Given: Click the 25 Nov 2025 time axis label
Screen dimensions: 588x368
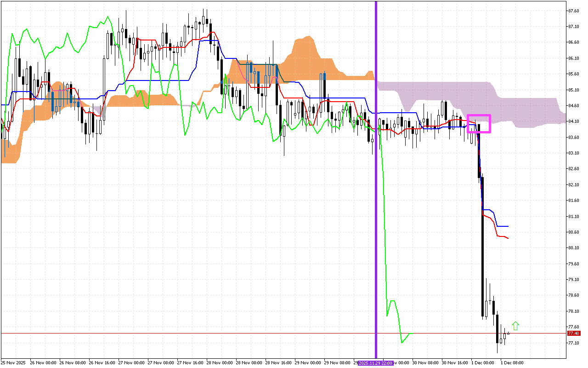Looking at the screenshot, I should pyautogui.click(x=14, y=363).
